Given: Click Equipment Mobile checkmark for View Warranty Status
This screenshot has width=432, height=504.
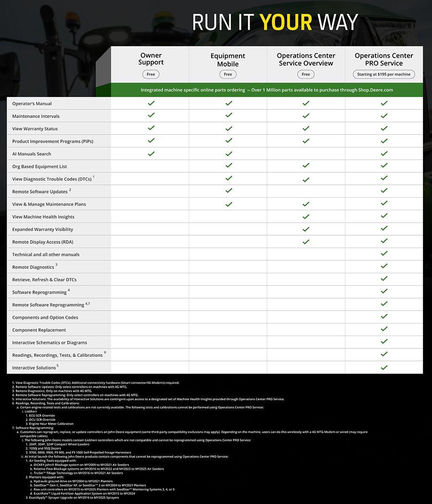Looking at the screenshot, I should [229, 129].
